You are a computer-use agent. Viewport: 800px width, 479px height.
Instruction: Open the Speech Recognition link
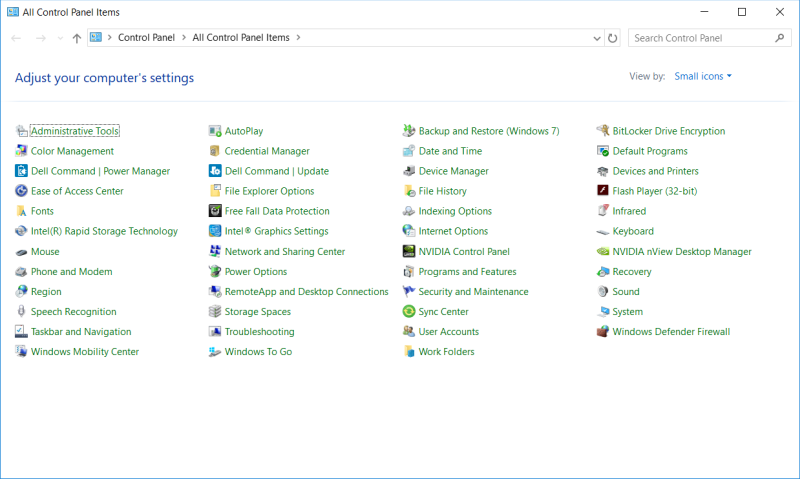73,312
